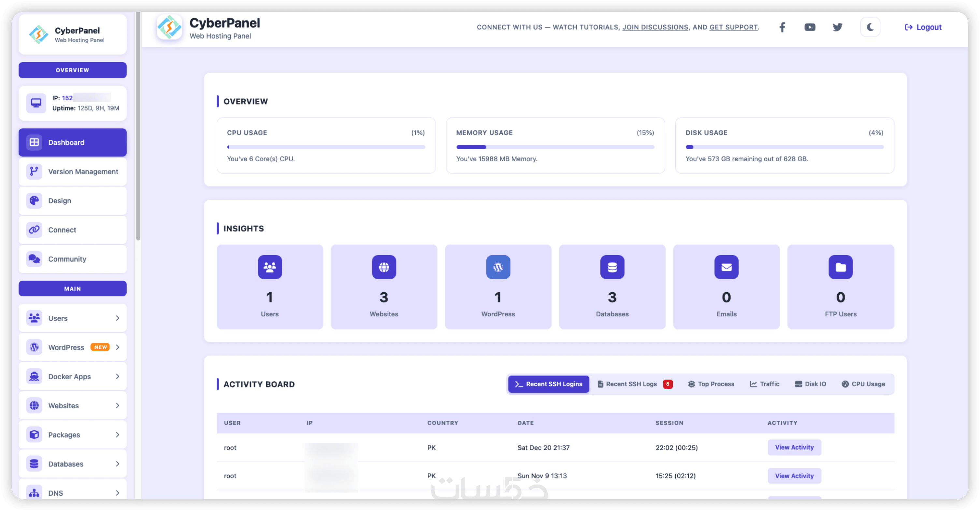Click the Memory Usage progress bar

(x=555, y=147)
